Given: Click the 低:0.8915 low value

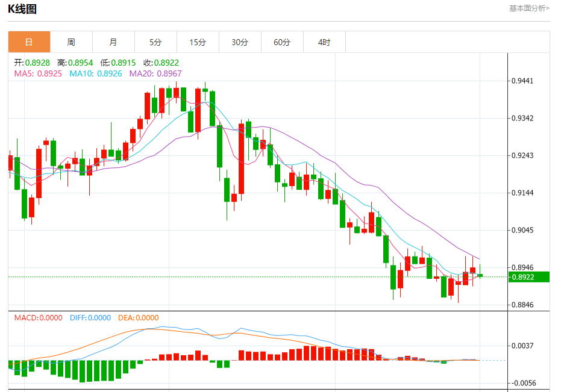Looking at the screenshot, I should pyautogui.click(x=118, y=63).
